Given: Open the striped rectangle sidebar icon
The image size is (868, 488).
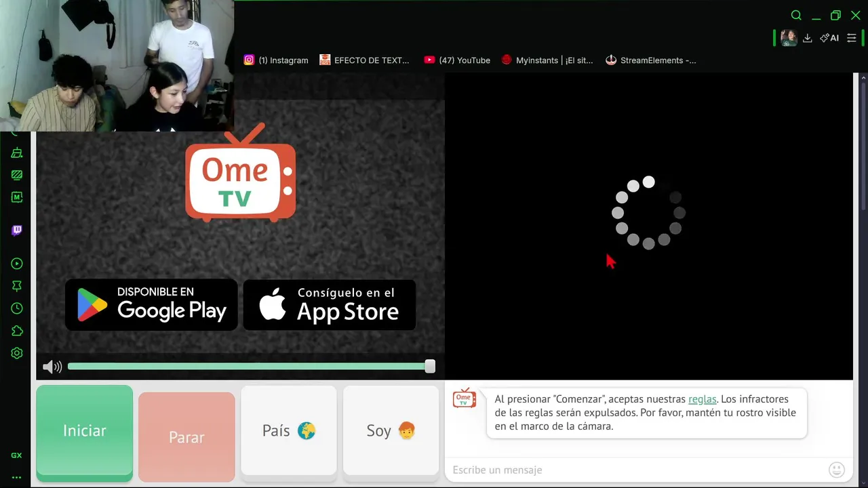Looking at the screenshot, I should click(17, 175).
